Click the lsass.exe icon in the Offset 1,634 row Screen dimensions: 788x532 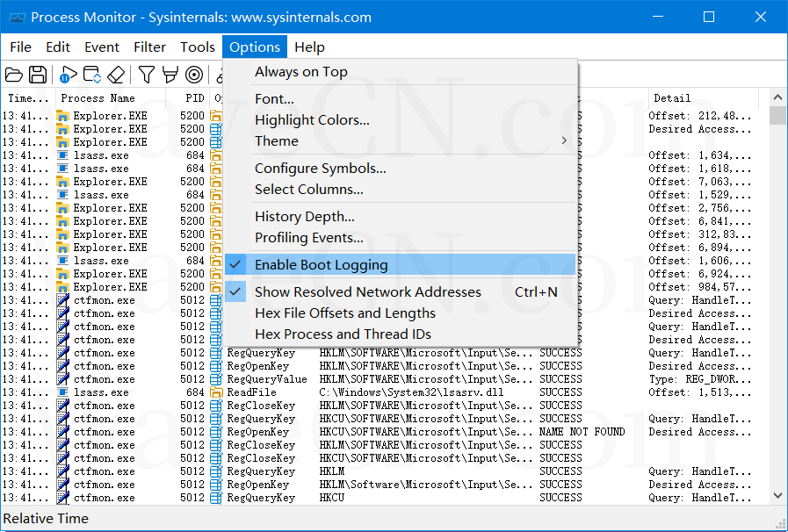(x=63, y=155)
